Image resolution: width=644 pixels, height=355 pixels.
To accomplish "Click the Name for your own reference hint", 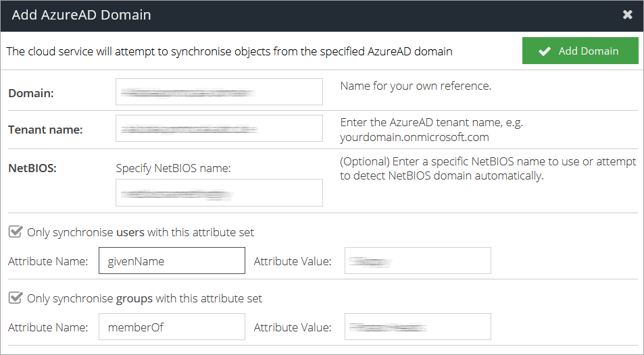I will [416, 86].
